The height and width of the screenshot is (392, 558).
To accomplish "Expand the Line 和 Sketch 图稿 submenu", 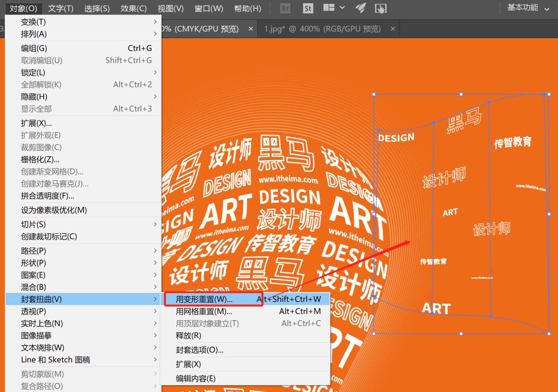I will [84, 359].
